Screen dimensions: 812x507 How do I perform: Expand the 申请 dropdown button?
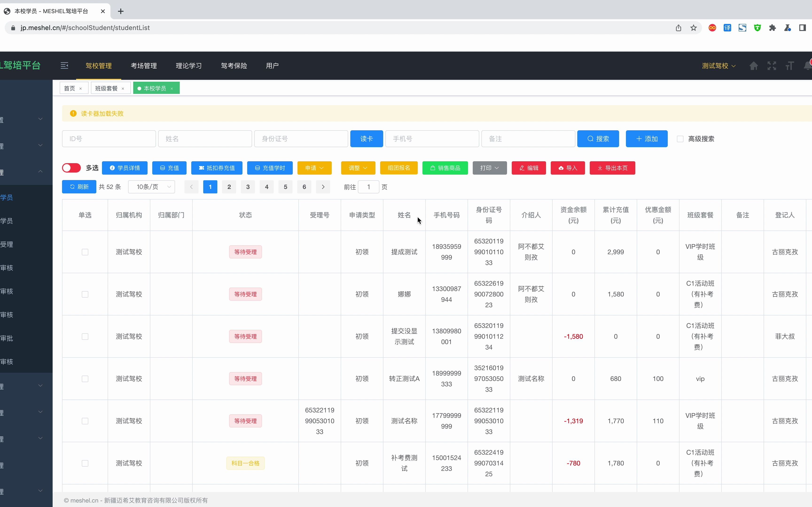(x=314, y=168)
